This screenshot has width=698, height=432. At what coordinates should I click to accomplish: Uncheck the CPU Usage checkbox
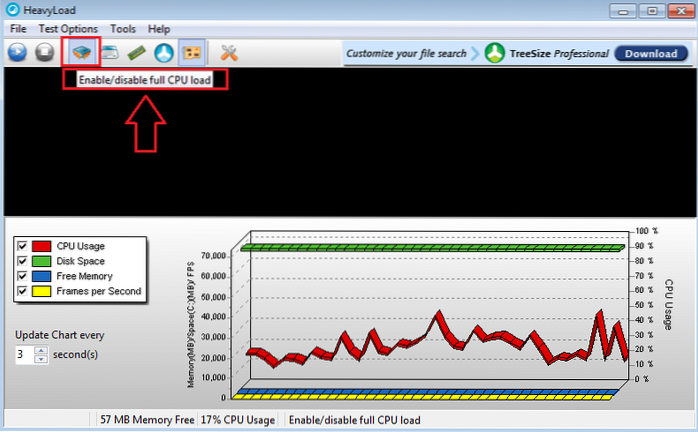[22, 246]
